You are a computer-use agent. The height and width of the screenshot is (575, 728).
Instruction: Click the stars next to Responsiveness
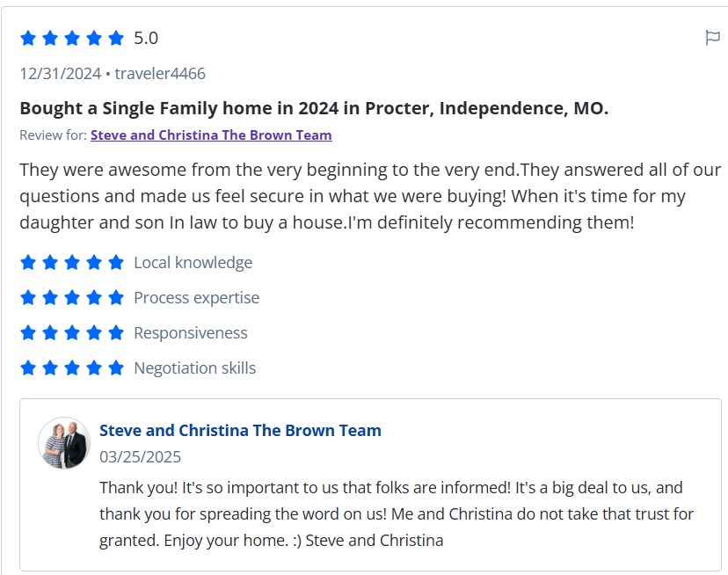click(x=72, y=332)
